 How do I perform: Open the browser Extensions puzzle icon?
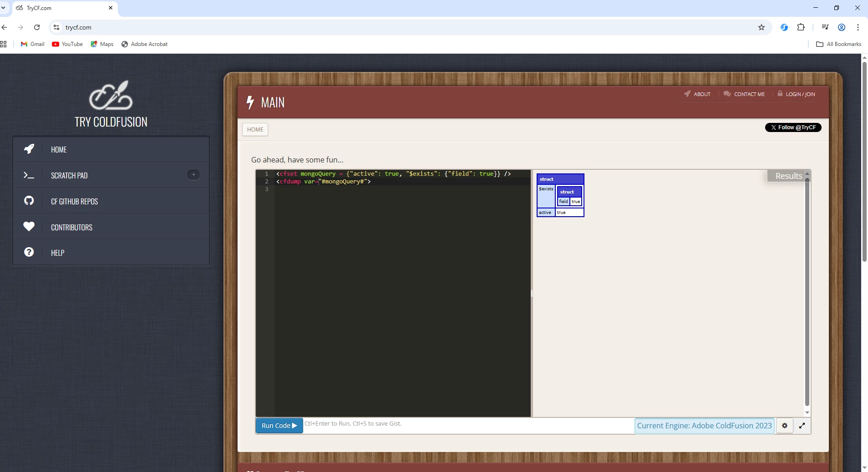[x=801, y=27]
